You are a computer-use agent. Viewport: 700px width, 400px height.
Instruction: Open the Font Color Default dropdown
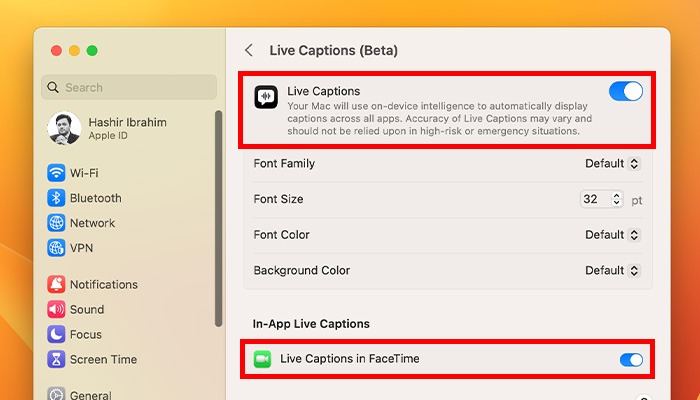pyautogui.click(x=613, y=235)
